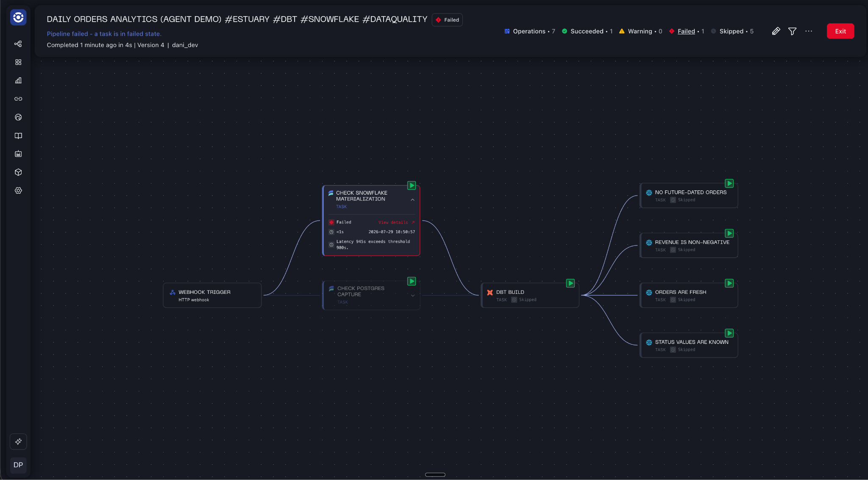Open the funnel filter icon
Screen dimensions: 868x480
[792, 31]
